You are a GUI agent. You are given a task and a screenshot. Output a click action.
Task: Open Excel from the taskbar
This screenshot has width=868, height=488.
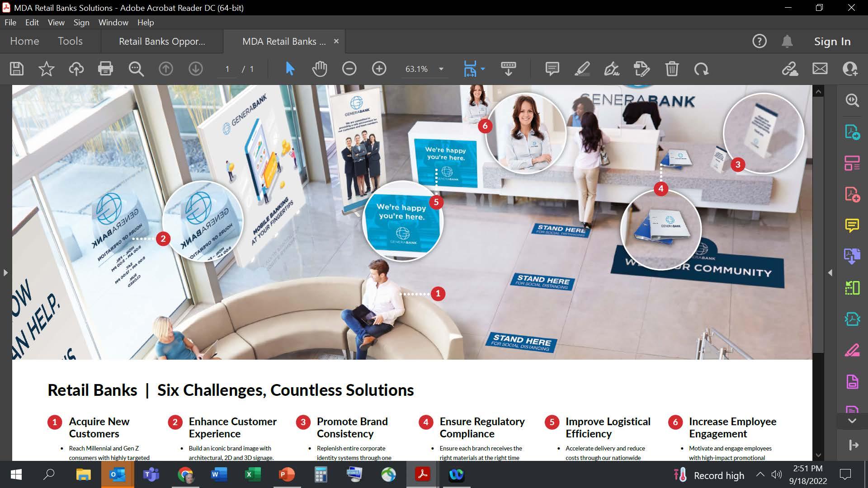[x=253, y=474]
